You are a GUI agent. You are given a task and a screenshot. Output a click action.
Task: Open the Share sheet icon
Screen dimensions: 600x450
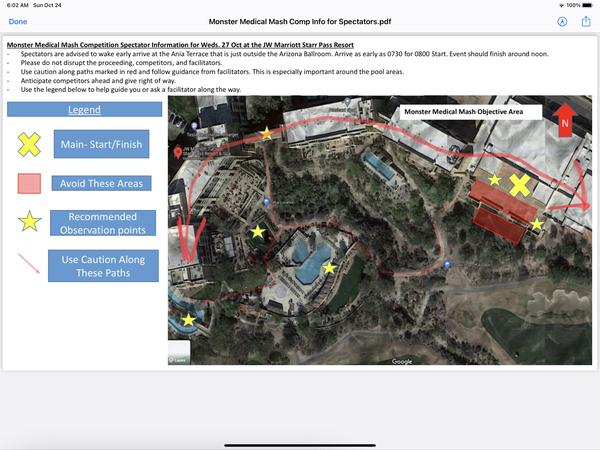pos(584,21)
